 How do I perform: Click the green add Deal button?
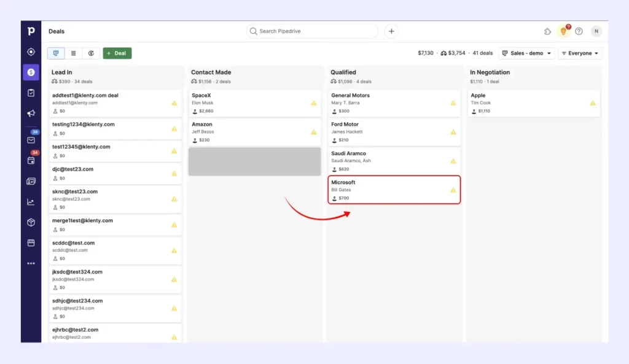tap(117, 53)
